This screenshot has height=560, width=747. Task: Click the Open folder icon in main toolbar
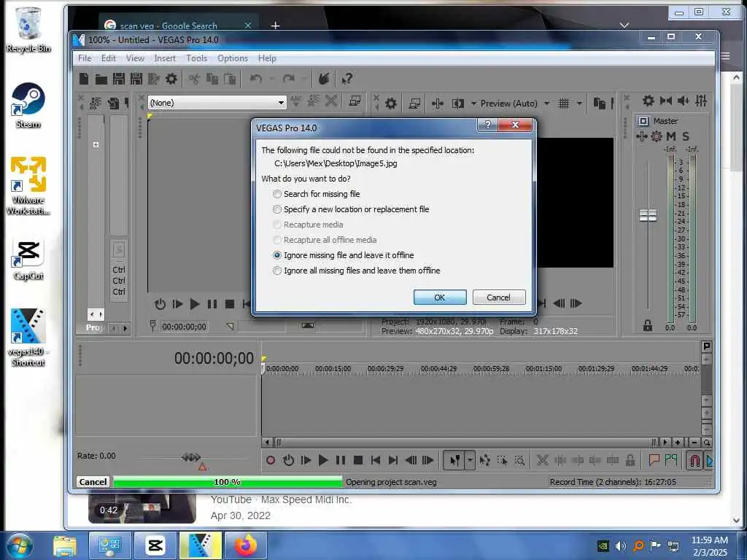(x=101, y=79)
